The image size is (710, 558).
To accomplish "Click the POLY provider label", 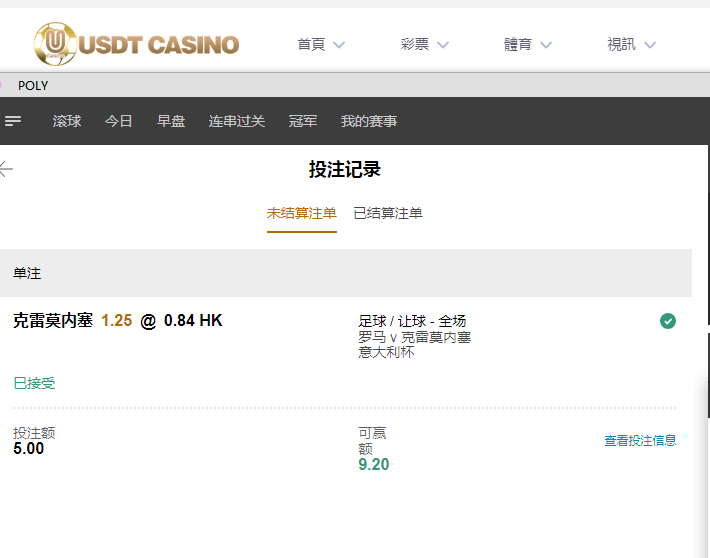I will pos(33,85).
